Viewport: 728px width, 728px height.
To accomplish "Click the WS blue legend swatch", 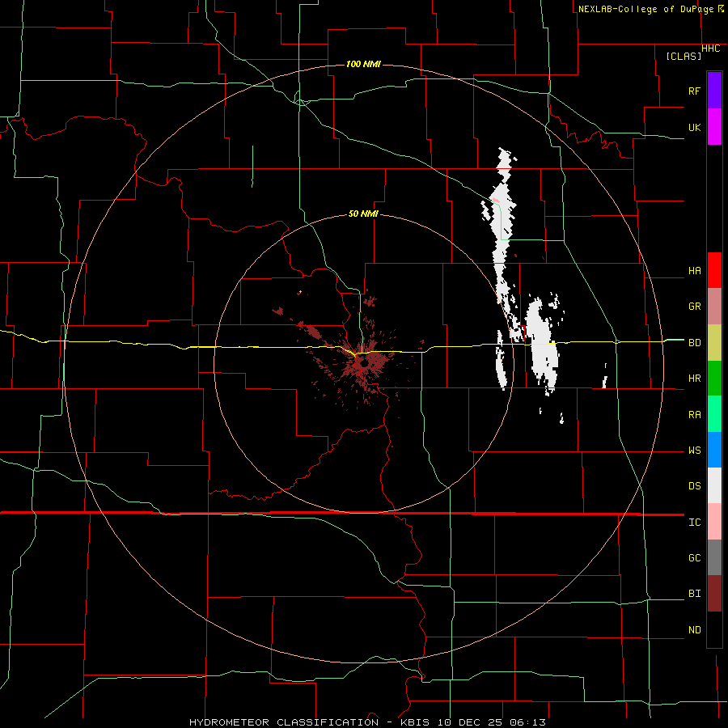I will click(714, 450).
